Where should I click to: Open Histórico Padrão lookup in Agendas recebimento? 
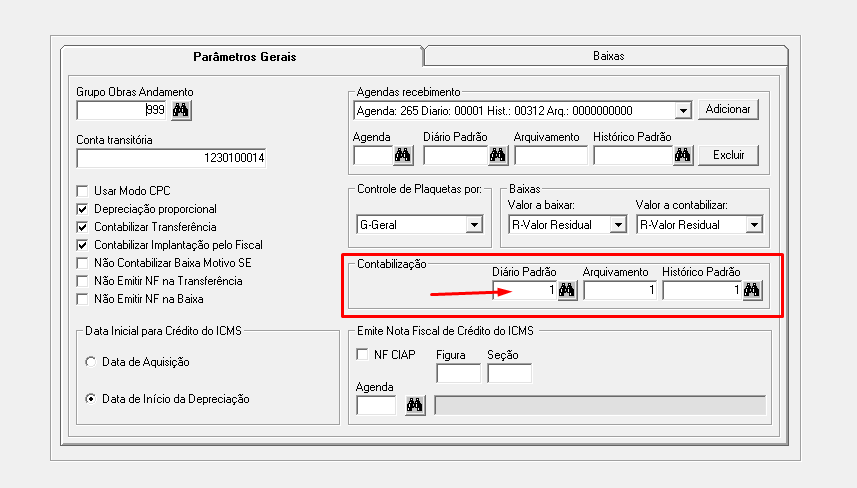click(683, 155)
